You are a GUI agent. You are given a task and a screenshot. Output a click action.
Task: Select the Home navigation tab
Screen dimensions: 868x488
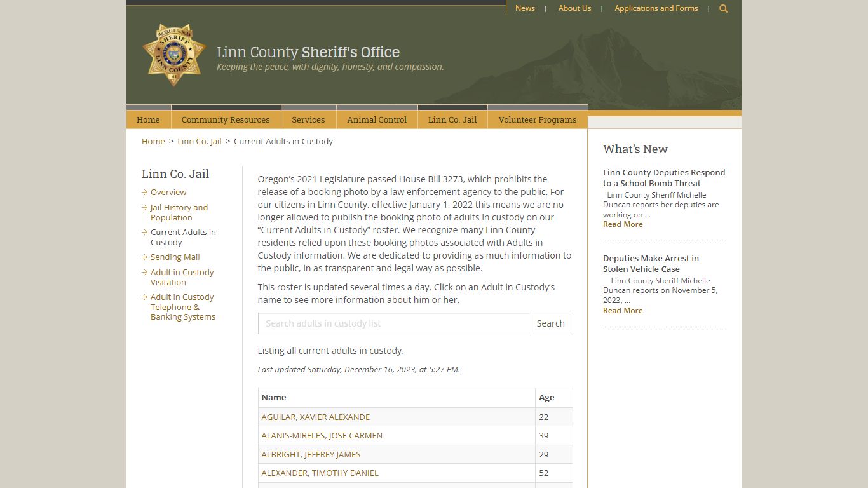[148, 119]
